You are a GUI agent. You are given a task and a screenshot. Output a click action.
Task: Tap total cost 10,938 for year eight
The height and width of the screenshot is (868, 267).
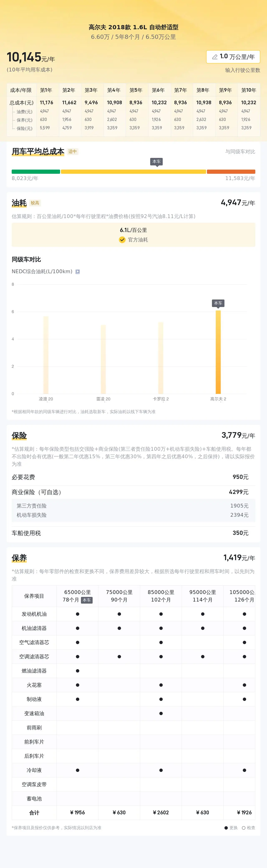pos(204,102)
